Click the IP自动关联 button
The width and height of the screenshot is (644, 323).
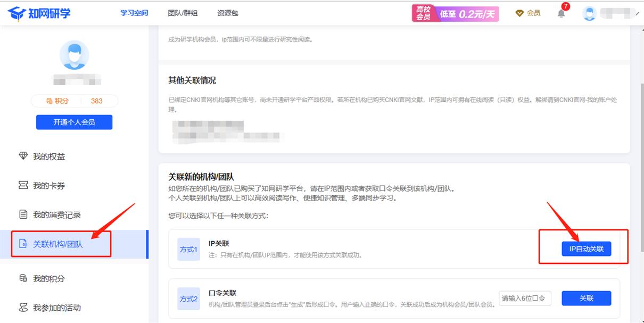click(586, 249)
